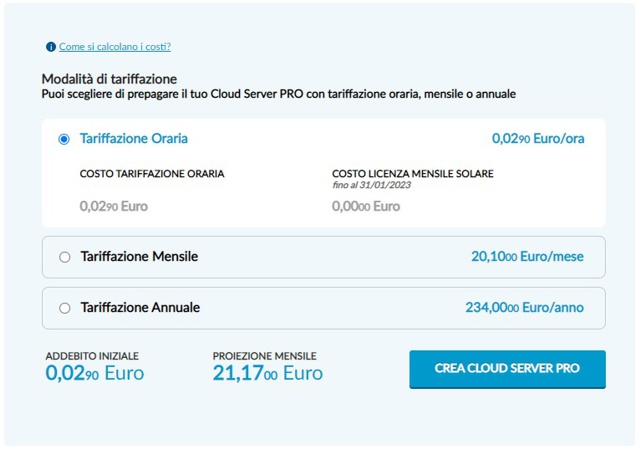Select the Tariffazione Annuale radio button
Viewport: 640px width, 450px height.
65,308
